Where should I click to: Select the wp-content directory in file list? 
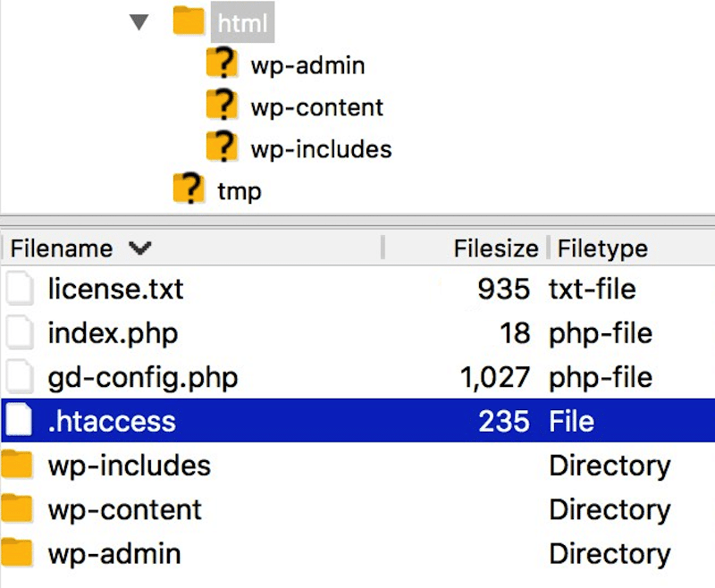(x=124, y=509)
